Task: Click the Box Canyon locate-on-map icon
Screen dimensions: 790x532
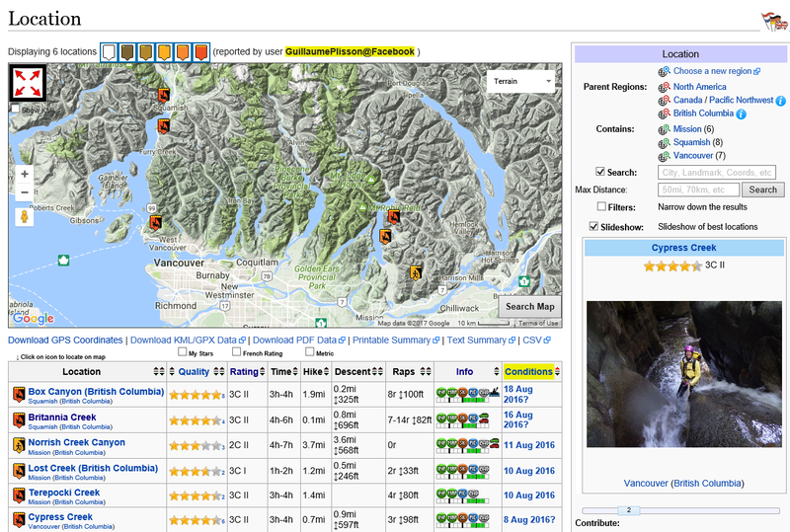Action: (x=18, y=395)
